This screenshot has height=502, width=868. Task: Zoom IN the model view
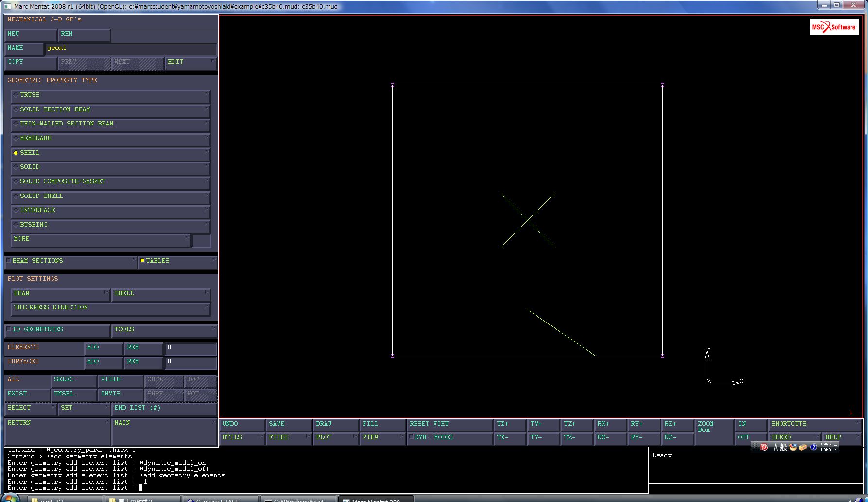click(750, 424)
